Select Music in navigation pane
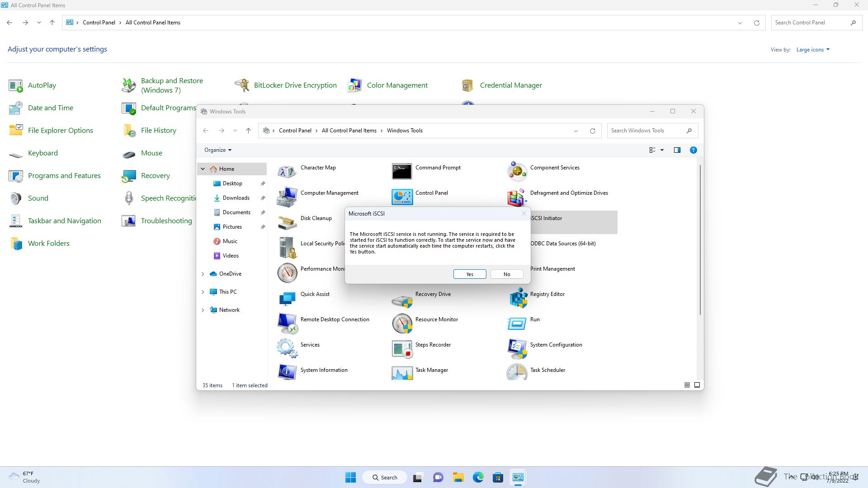Viewport: 868px width, 488px height. coord(230,241)
